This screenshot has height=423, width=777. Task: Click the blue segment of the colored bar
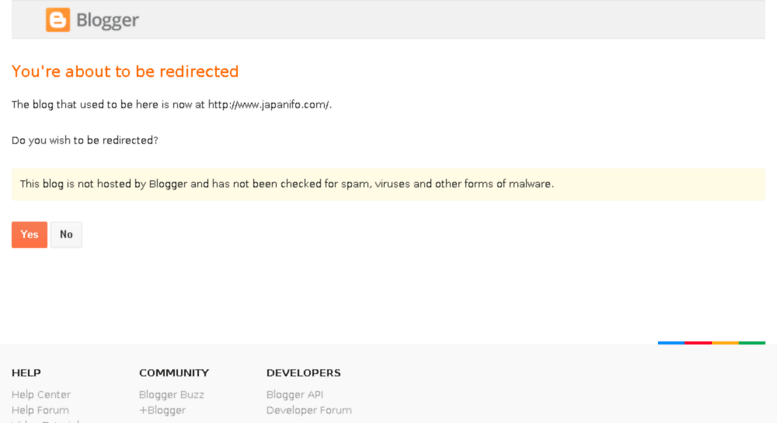point(671,343)
